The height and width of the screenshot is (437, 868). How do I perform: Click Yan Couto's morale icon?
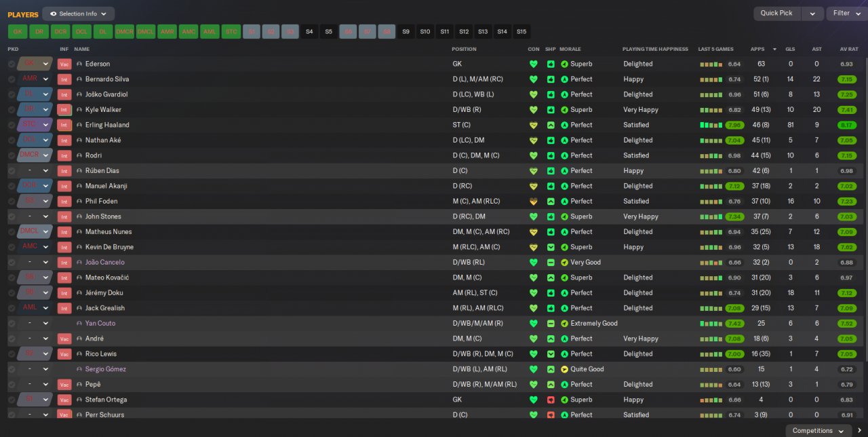click(564, 324)
